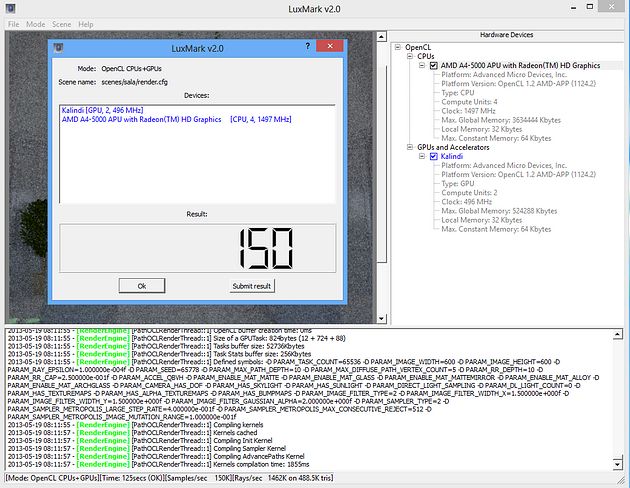Click the log panel scroll down arrow
630x488 pixels.
coord(618,465)
